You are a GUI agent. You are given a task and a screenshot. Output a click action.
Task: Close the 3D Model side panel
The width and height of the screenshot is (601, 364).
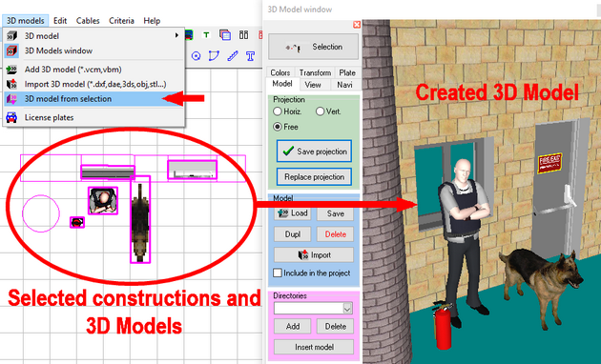pyautogui.click(x=357, y=25)
